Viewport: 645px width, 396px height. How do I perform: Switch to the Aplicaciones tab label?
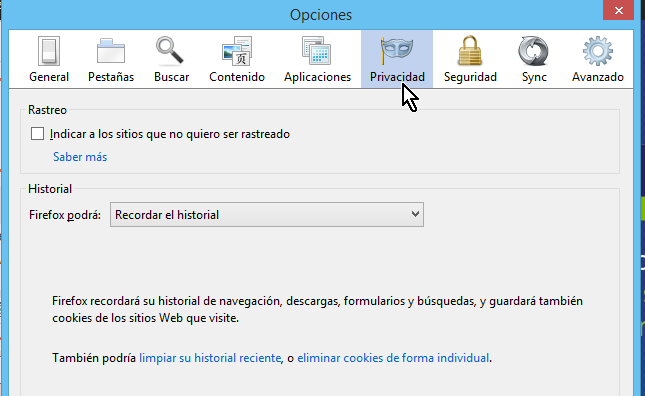pos(317,77)
